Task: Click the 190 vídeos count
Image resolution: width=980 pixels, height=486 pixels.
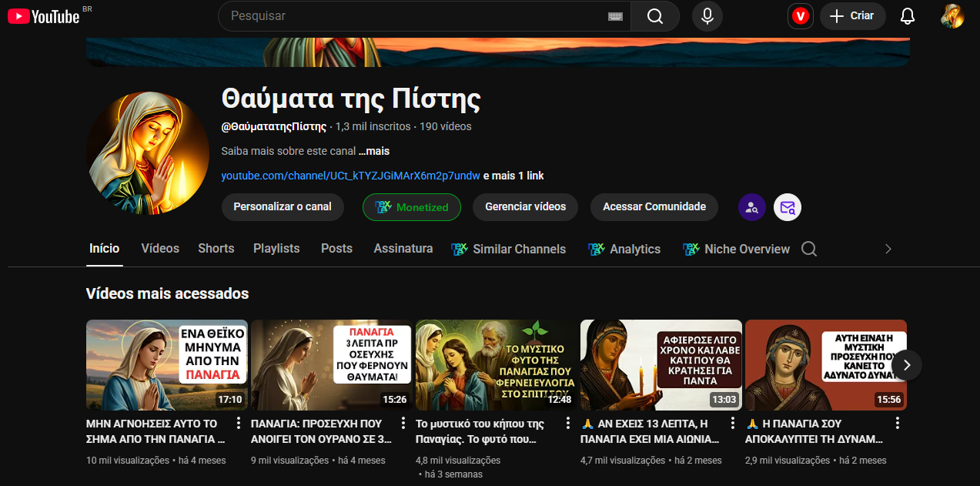Action: coord(446,126)
